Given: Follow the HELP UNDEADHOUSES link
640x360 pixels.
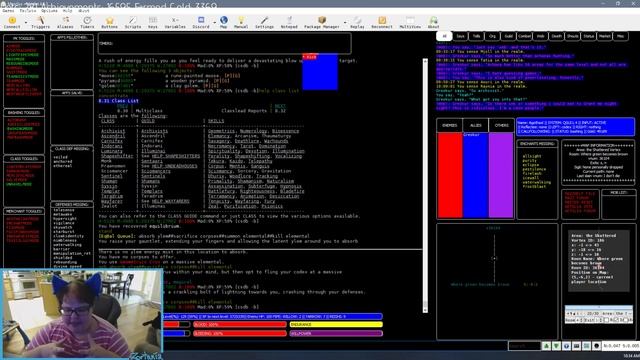Looking at the screenshot, I should coord(175,166).
